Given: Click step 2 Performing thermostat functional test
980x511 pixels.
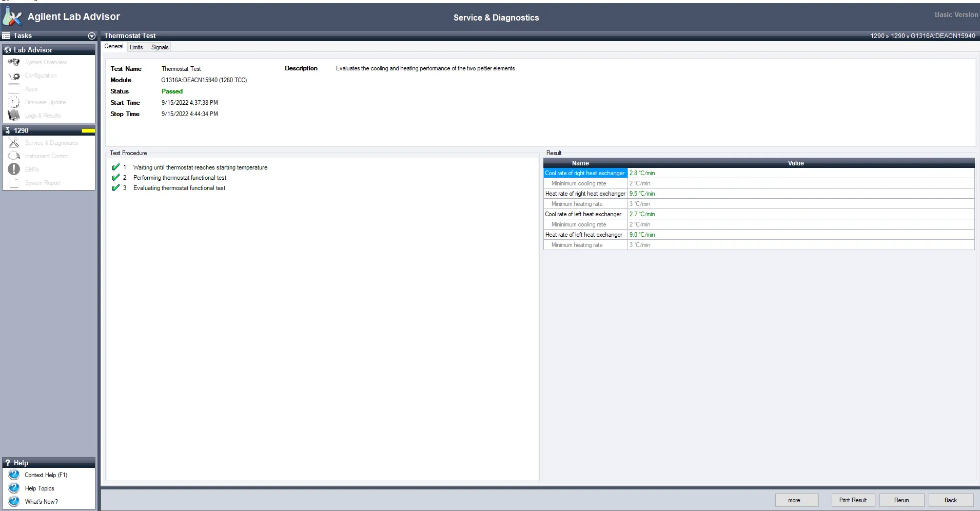Looking at the screenshot, I should (x=180, y=178).
